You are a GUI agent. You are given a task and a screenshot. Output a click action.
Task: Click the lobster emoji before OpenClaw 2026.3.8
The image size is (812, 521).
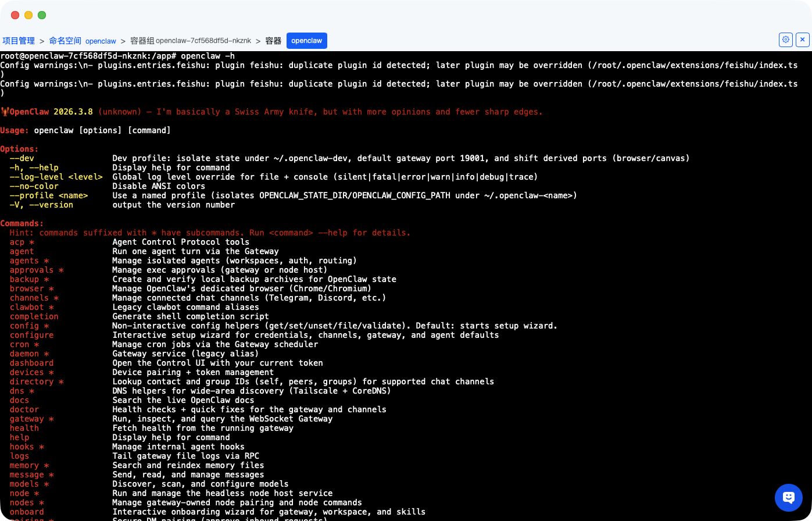5,112
